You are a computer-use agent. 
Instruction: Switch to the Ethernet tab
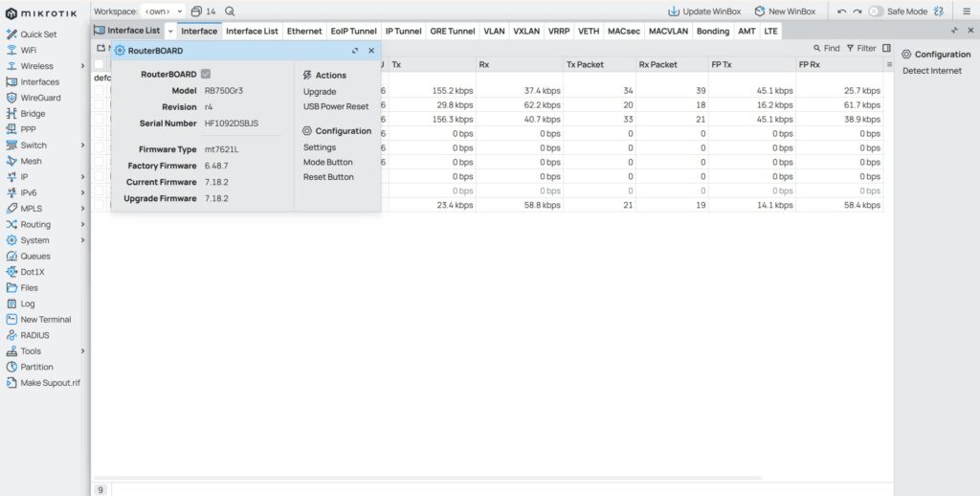[304, 31]
